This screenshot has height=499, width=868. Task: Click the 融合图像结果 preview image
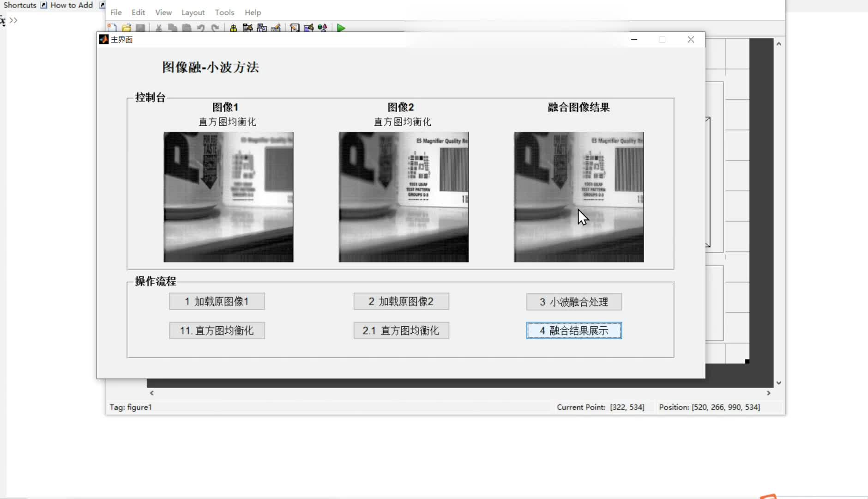tap(579, 197)
